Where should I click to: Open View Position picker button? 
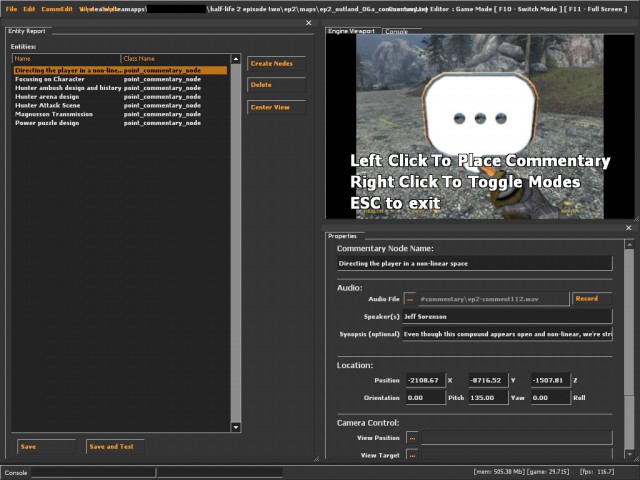tap(412, 438)
